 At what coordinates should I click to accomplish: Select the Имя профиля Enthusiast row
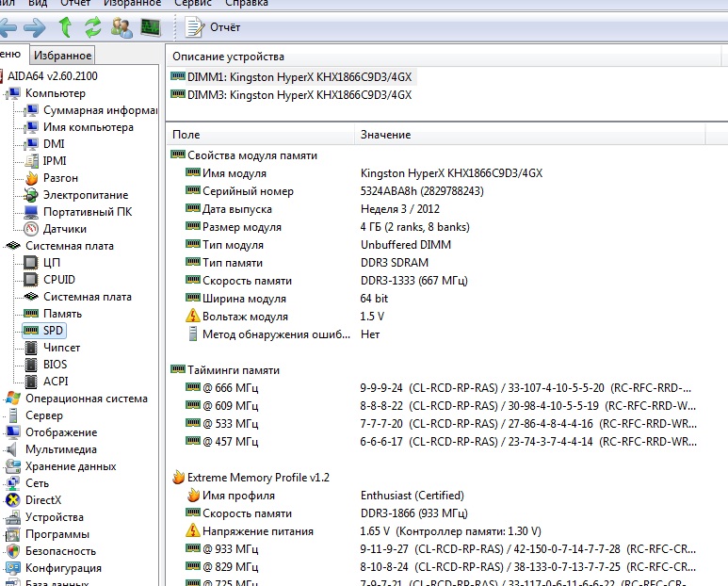pos(325,496)
